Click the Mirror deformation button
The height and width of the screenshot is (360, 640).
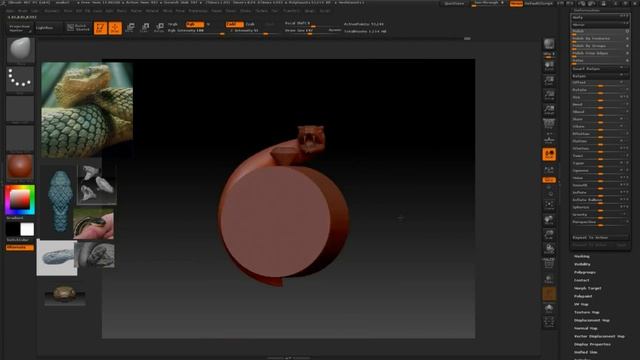pyautogui.click(x=600, y=24)
